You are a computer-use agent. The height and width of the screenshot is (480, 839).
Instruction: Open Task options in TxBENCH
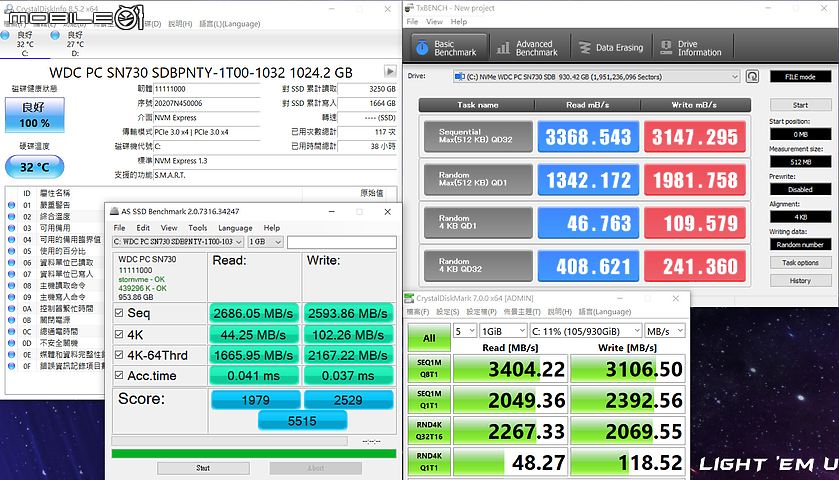[x=800, y=263]
